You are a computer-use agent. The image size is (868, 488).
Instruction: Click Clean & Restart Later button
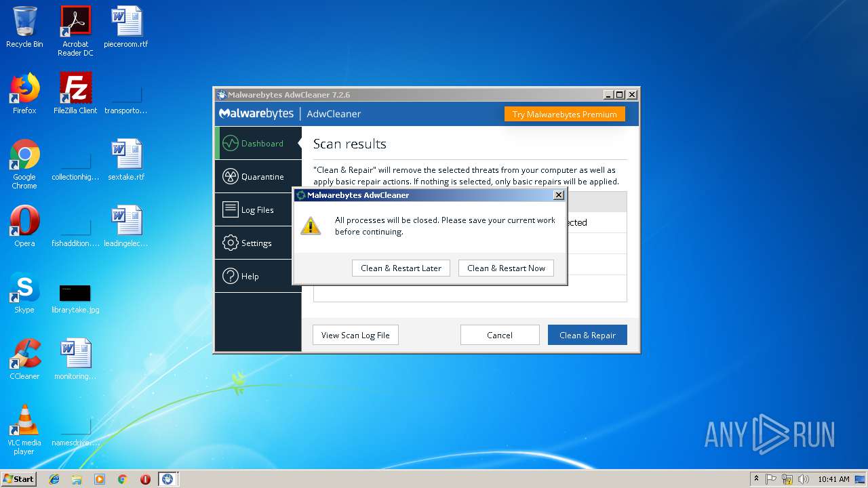pyautogui.click(x=401, y=268)
